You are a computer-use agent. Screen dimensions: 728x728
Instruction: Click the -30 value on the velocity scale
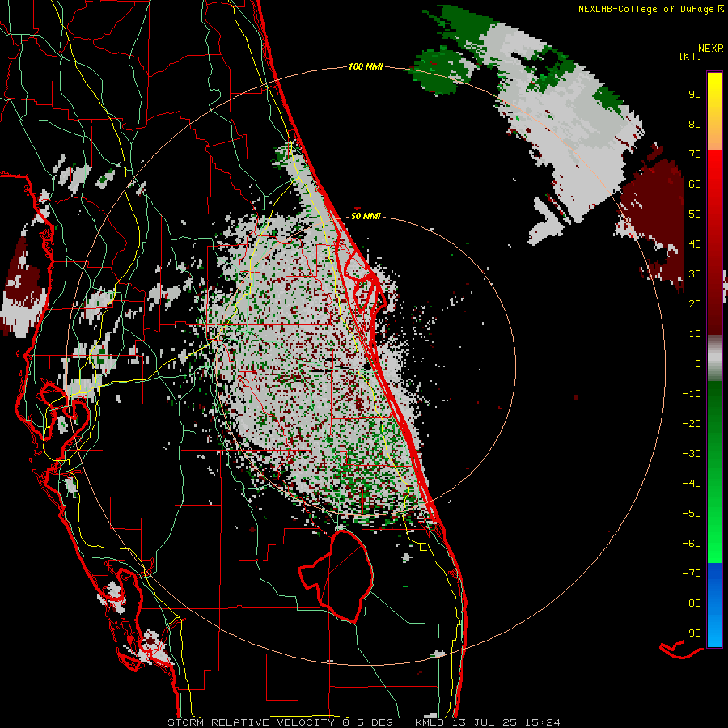click(692, 454)
